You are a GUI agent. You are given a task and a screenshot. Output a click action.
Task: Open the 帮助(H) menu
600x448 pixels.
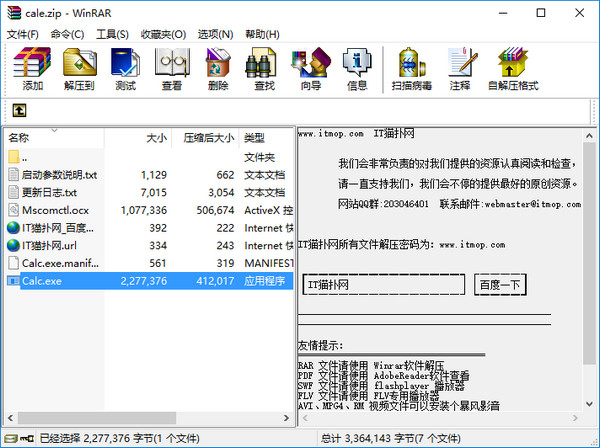point(262,34)
